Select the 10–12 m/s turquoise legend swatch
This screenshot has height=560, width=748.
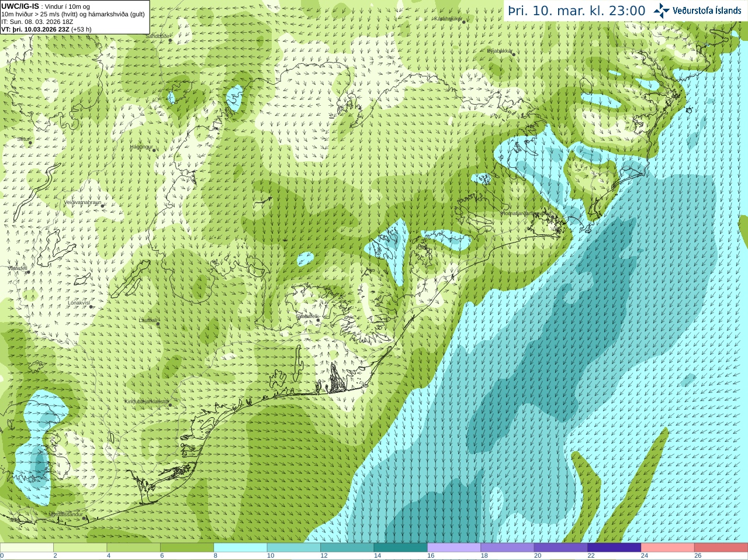[294, 548]
